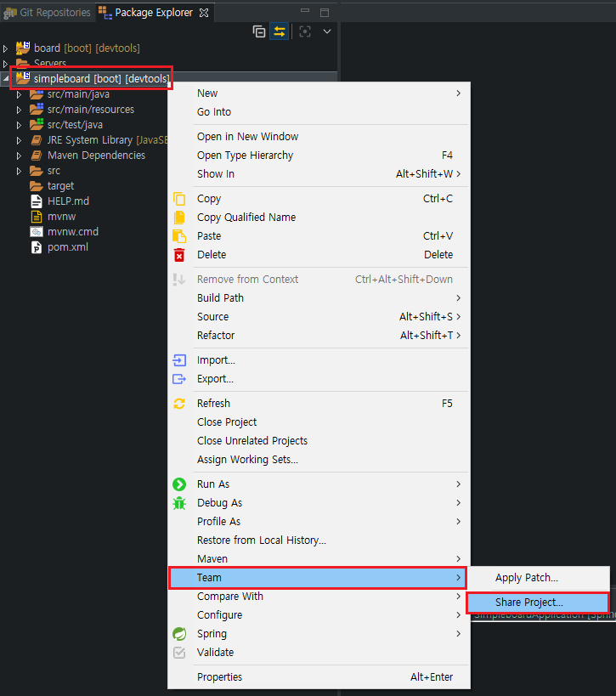616x696 pixels.
Task: Open the Debug As submenu
Action: [319, 502]
